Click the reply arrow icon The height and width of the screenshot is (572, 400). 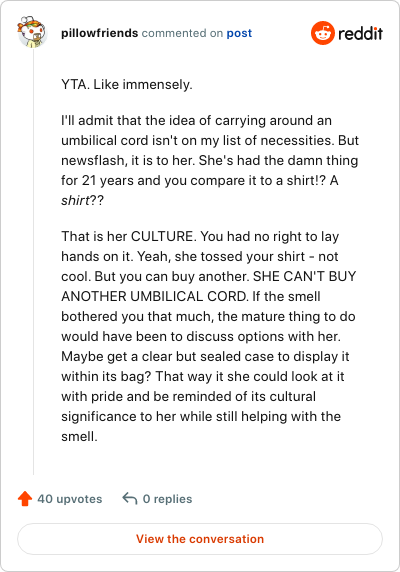click(x=129, y=498)
